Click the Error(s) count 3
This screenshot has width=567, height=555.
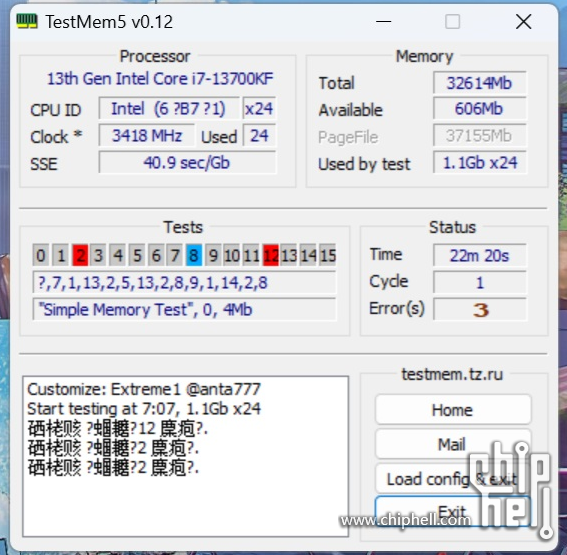pos(479,309)
